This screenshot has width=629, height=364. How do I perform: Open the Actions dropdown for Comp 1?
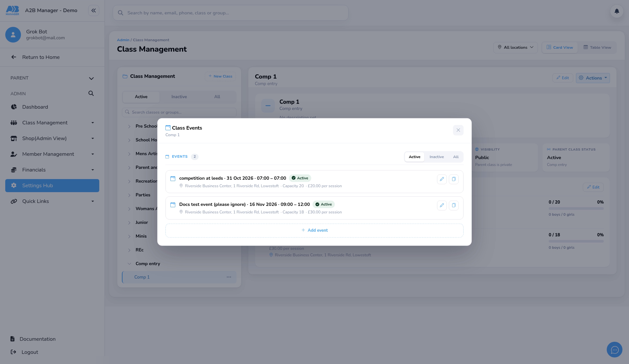593,78
